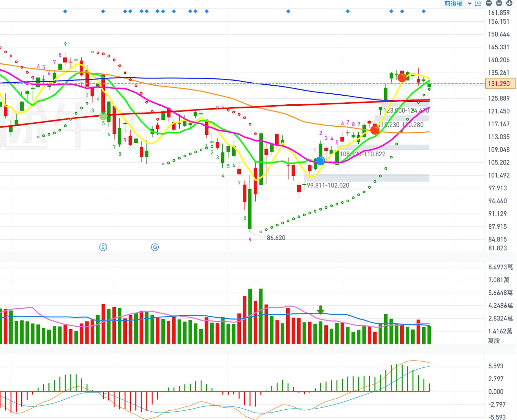This screenshot has width=517, height=420.
Task: Click volume axis value 4.2486萬
Action: point(501,306)
